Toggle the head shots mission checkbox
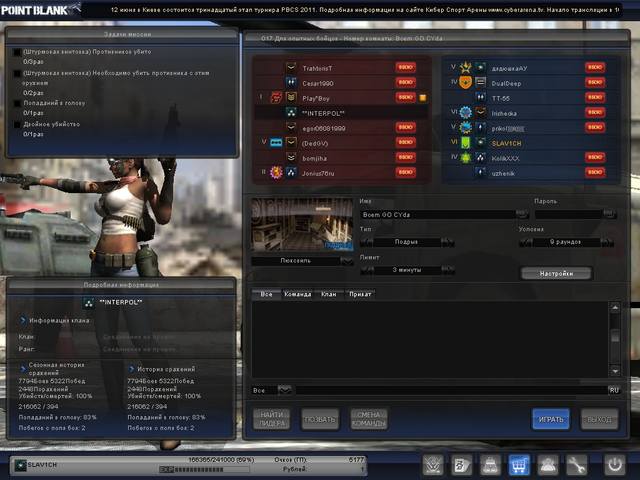The height and width of the screenshot is (480, 640). coord(17,104)
